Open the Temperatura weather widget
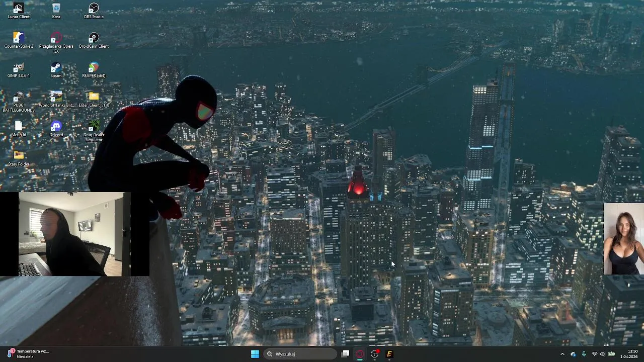Image resolution: width=644 pixels, height=362 pixels. pos(28,354)
